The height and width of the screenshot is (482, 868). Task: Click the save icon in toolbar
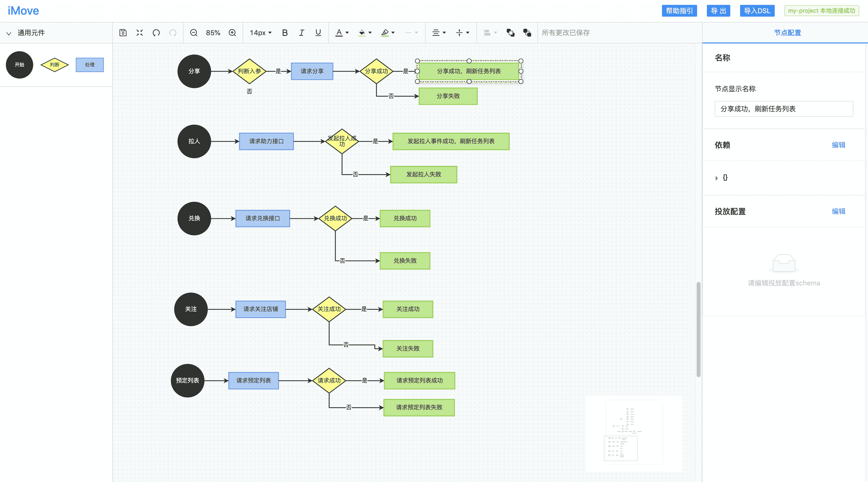[123, 33]
